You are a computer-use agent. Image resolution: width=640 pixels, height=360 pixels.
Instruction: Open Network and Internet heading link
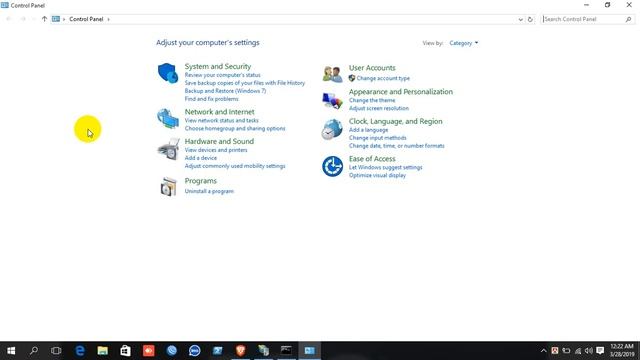click(219, 111)
